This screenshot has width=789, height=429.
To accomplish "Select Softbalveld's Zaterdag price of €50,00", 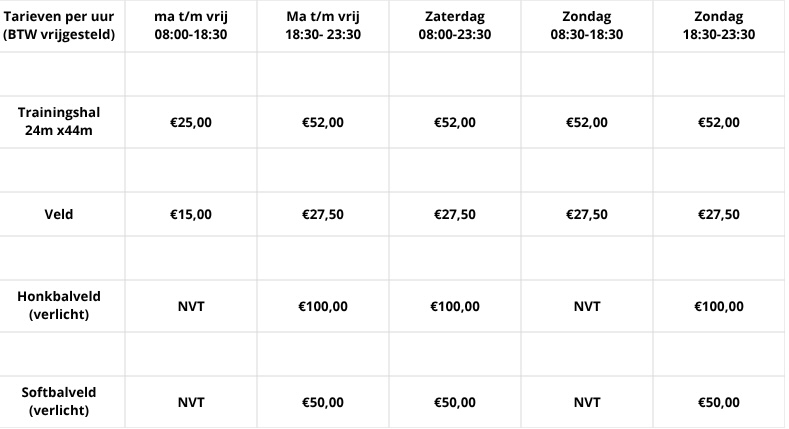I will [455, 402].
